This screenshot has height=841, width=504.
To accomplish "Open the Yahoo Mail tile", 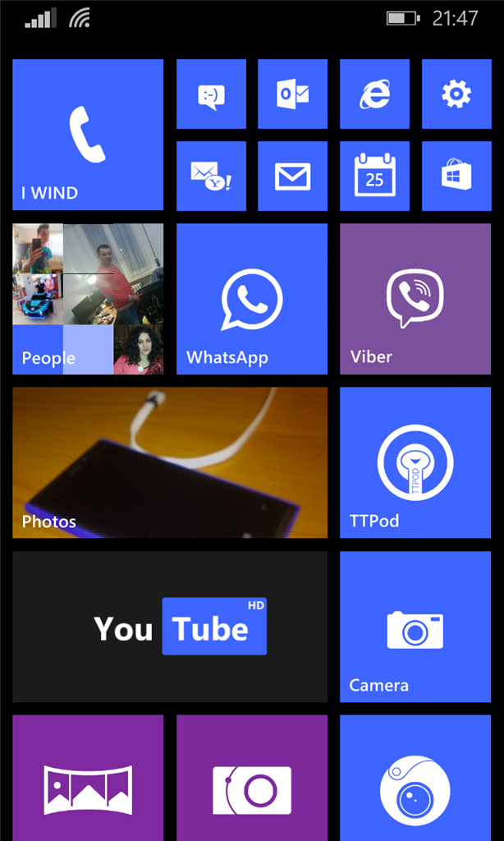I will tap(211, 176).
